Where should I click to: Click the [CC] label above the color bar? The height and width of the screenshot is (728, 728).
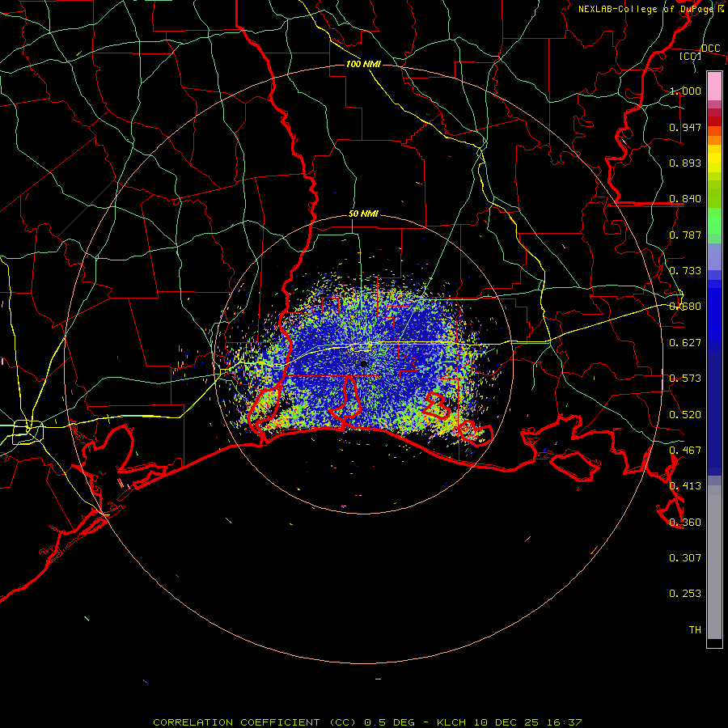pyautogui.click(x=691, y=56)
